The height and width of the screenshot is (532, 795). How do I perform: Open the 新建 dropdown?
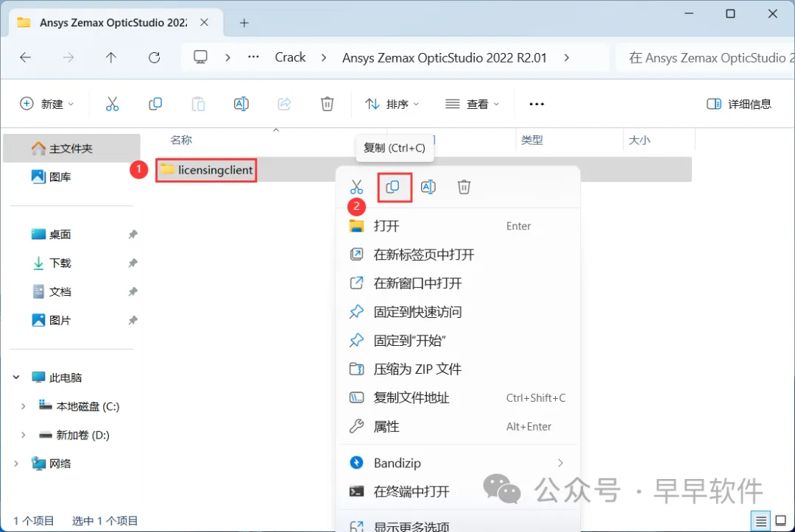(x=46, y=104)
